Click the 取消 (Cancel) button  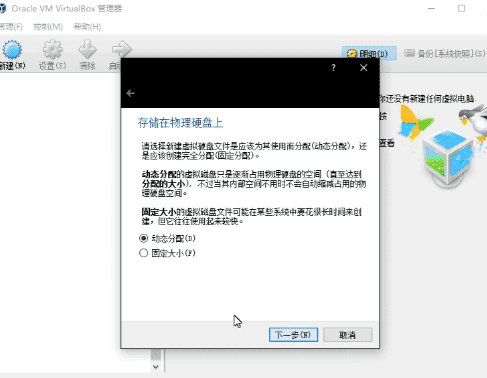coord(348,335)
